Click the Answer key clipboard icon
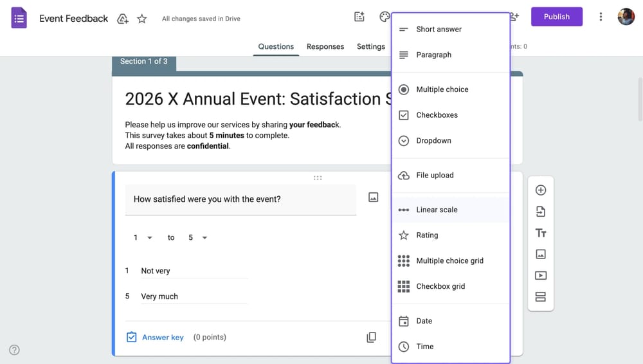The image size is (643, 364). pyautogui.click(x=131, y=337)
